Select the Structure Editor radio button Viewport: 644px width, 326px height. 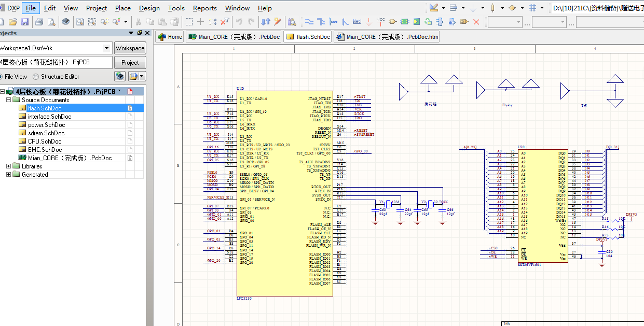[x=36, y=77]
